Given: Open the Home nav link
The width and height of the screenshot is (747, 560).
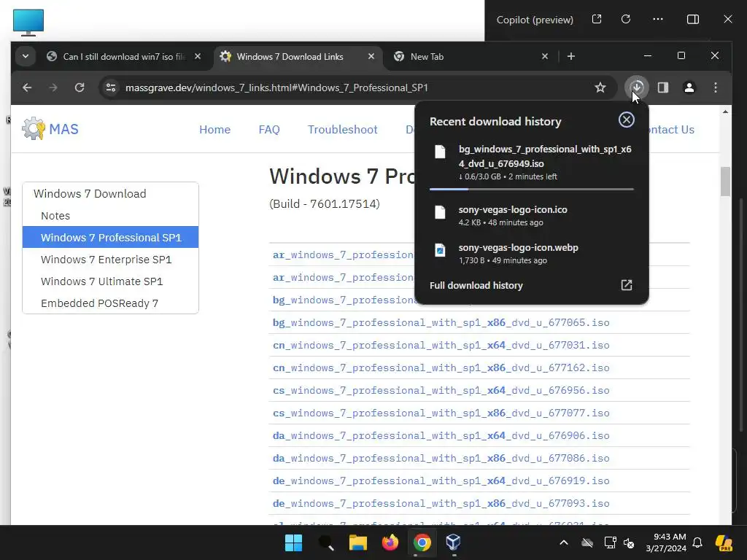Looking at the screenshot, I should pyautogui.click(x=215, y=130).
